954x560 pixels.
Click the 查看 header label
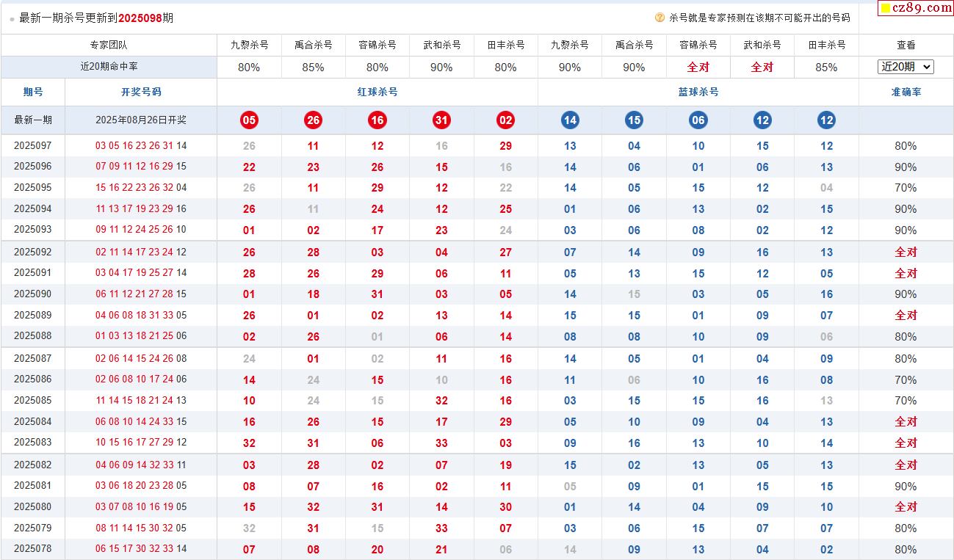click(x=906, y=45)
